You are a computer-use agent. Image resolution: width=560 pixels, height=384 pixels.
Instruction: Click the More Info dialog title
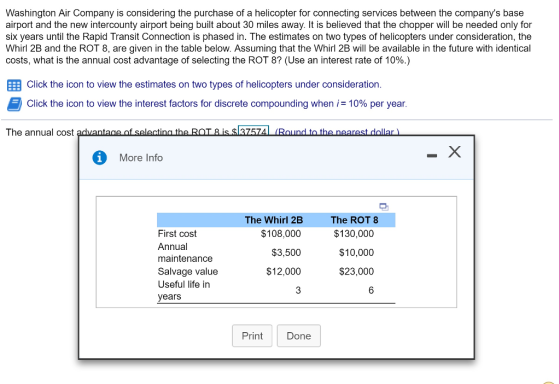pos(141,158)
